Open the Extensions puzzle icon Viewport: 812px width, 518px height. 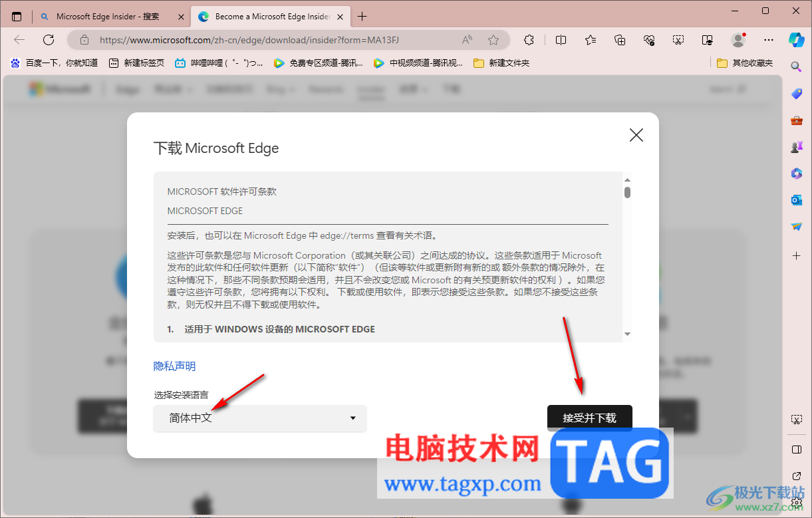point(529,40)
